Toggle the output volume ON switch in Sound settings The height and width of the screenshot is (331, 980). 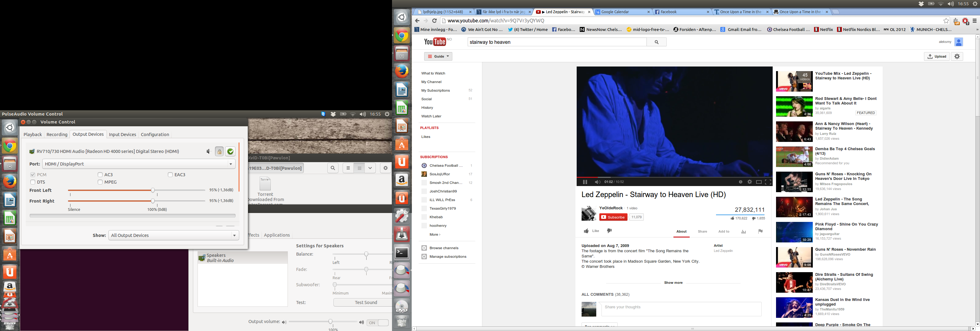click(x=378, y=323)
